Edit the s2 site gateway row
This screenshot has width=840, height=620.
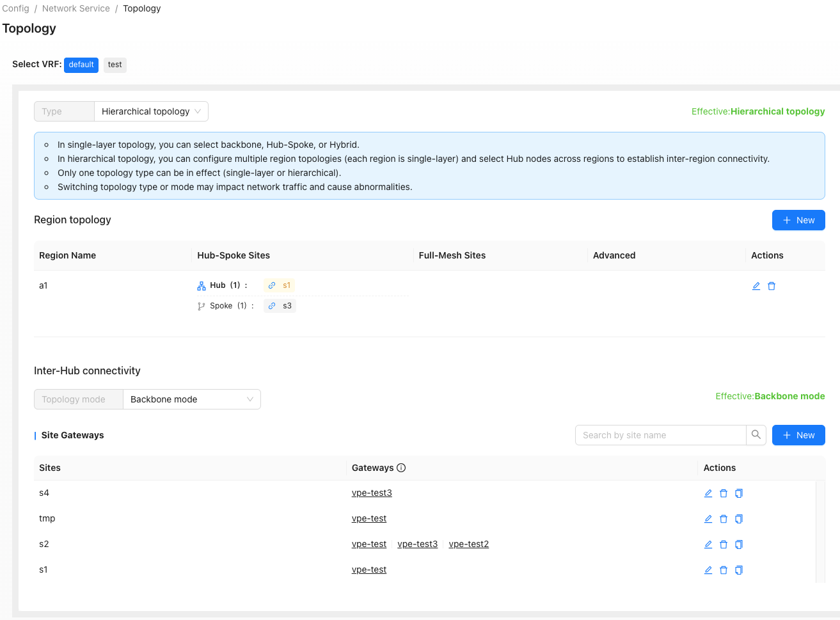(x=708, y=544)
